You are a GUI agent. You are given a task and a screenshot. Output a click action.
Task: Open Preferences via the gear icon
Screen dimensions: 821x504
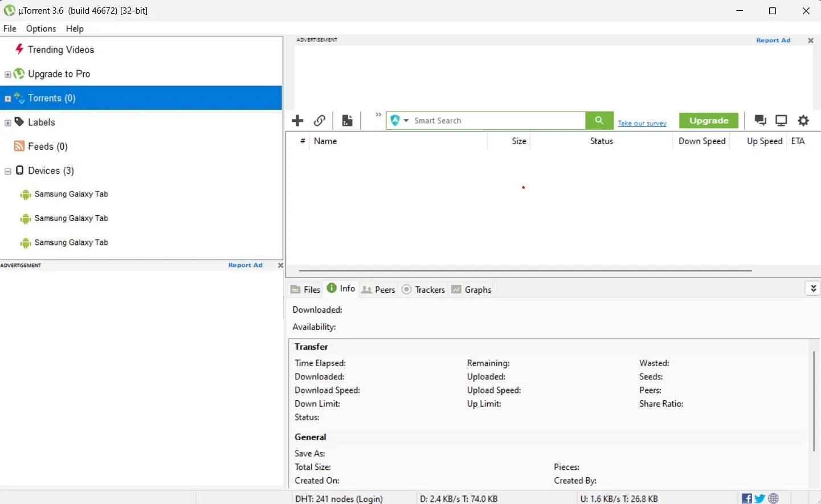(803, 120)
